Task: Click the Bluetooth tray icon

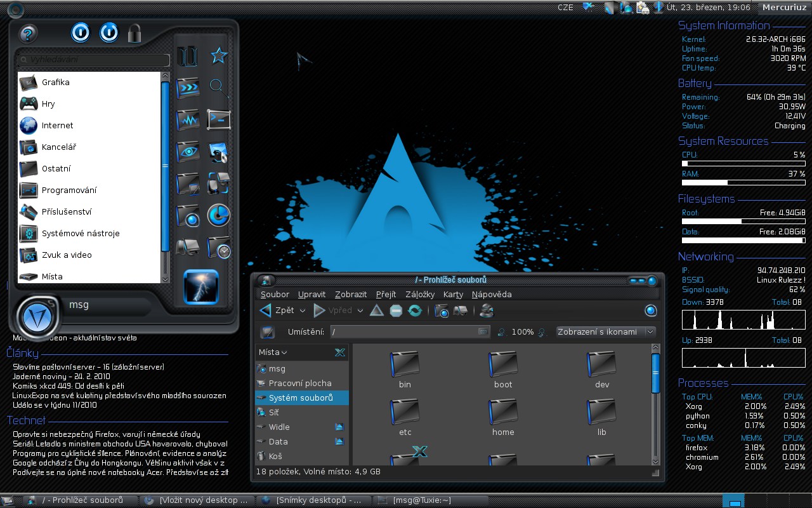Action: tap(658, 8)
